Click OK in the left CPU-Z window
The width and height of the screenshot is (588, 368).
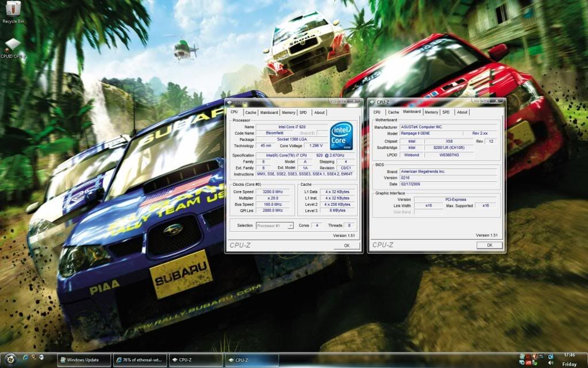click(x=347, y=246)
